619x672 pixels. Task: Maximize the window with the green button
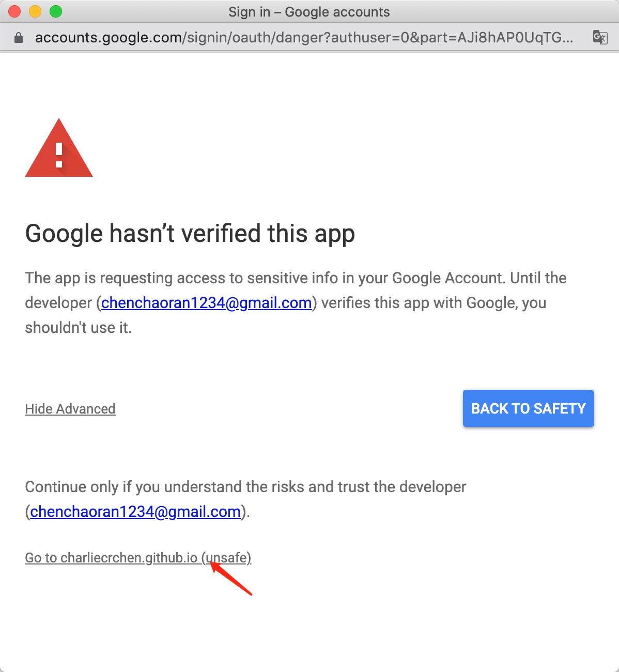coord(56,11)
